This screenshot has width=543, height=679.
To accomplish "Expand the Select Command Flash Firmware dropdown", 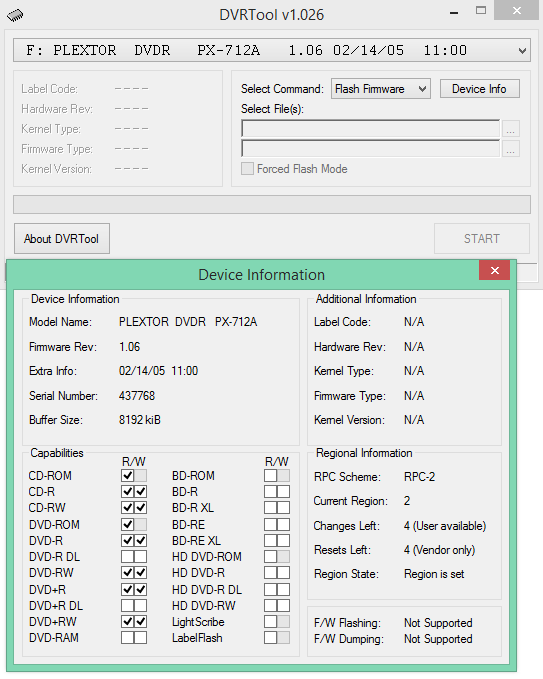I will (x=381, y=89).
